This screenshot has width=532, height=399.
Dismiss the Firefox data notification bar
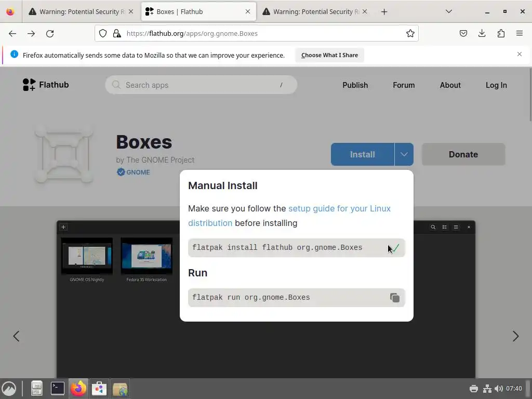pos(520,54)
